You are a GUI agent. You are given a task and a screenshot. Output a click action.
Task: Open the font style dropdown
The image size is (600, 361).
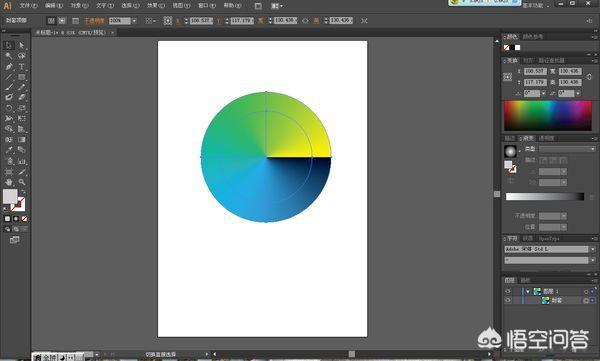593,260
